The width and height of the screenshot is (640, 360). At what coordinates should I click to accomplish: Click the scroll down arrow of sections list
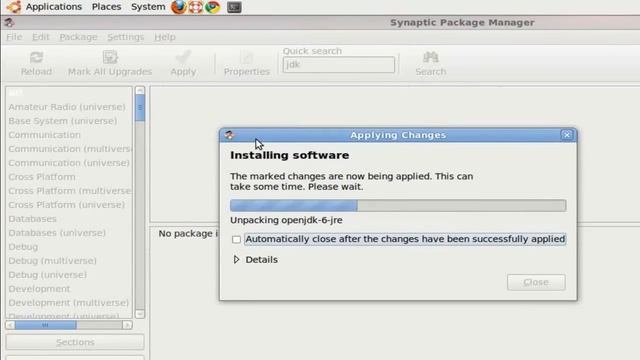click(x=140, y=313)
